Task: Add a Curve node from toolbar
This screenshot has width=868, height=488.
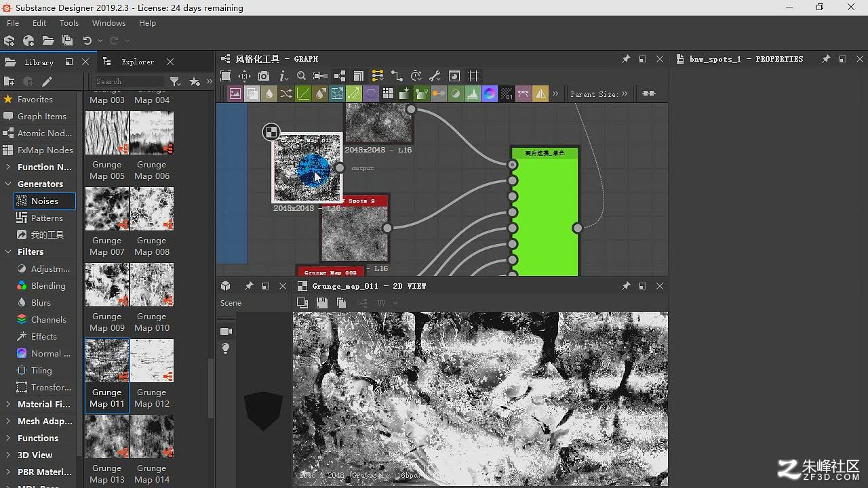Action: tap(303, 94)
